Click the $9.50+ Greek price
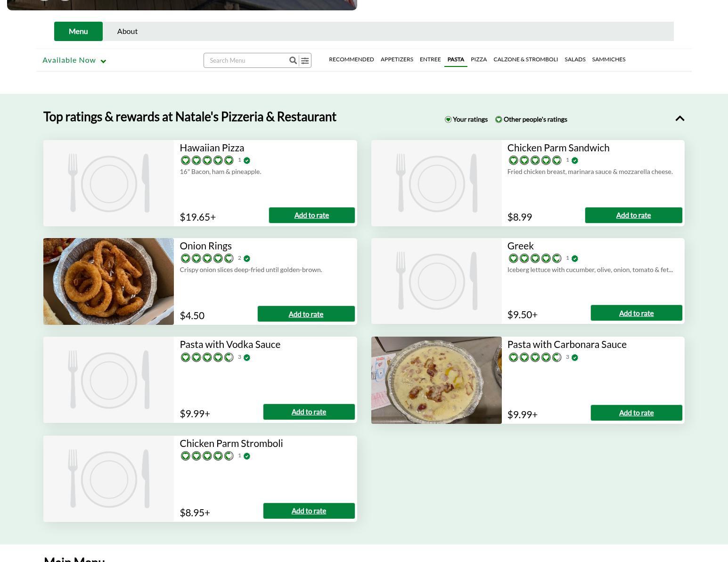The width and height of the screenshot is (728, 562). (523, 314)
